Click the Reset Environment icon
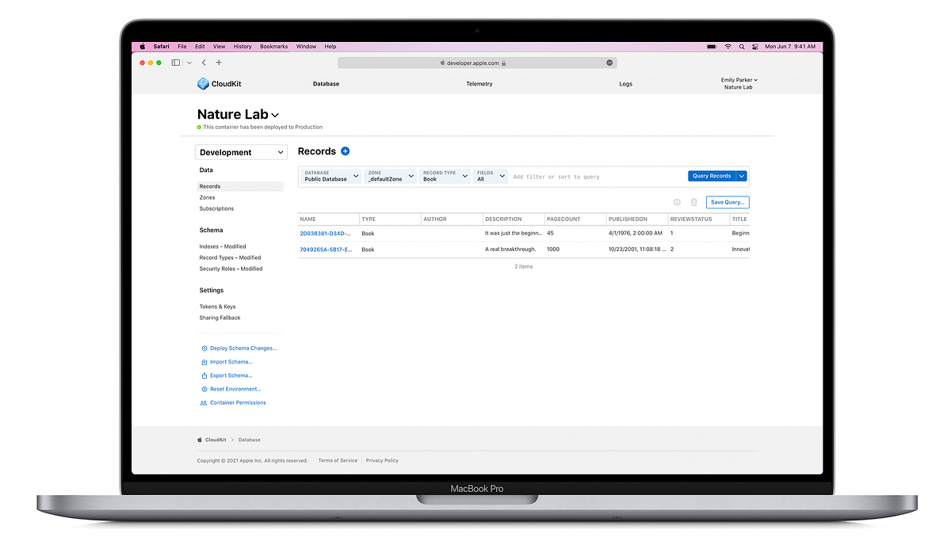This screenshot has width=951, height=560. pyautogui.click(x=205, y=388)
